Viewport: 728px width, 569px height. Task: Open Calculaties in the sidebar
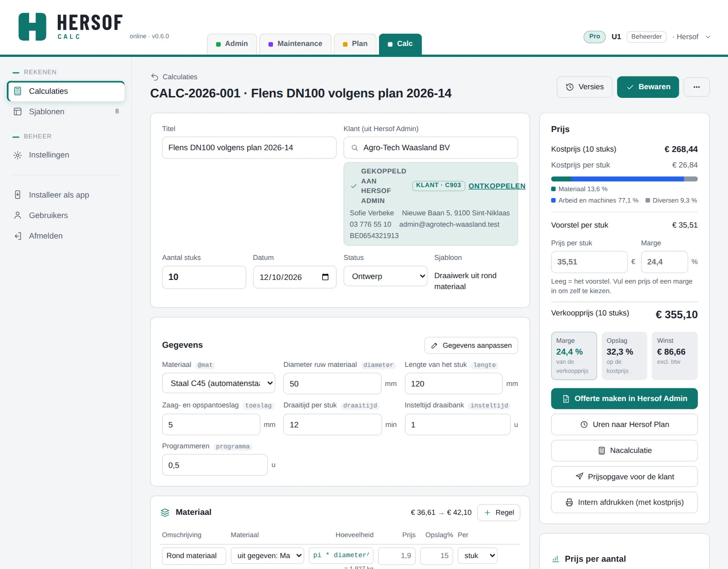pyautogui.click(x=66, y=91)
